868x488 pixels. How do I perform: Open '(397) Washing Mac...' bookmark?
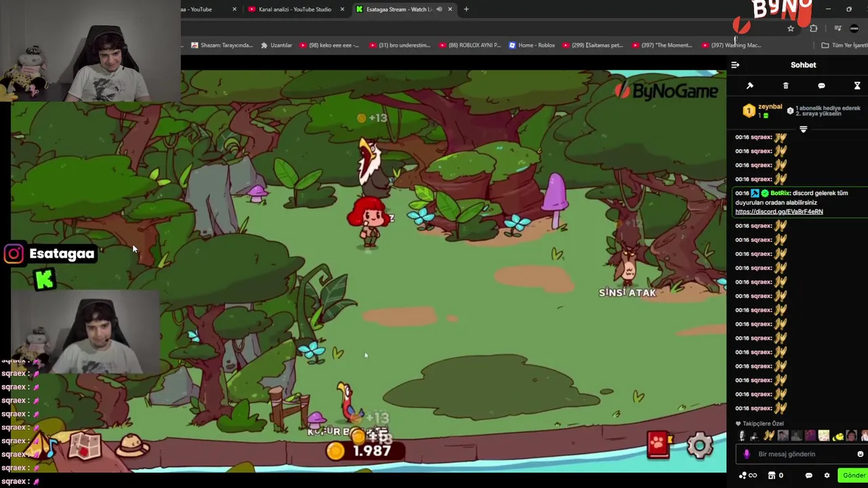tap(731, 45)
